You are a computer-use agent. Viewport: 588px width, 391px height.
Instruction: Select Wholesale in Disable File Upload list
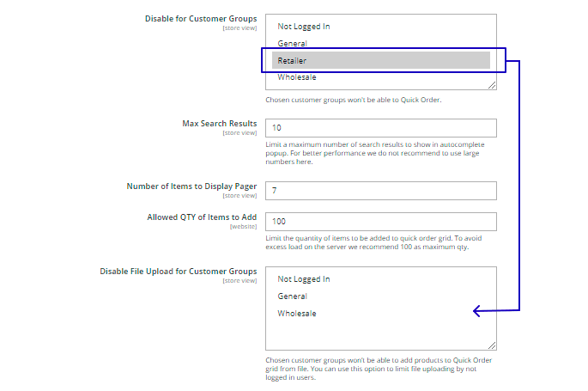pos(297,314)
